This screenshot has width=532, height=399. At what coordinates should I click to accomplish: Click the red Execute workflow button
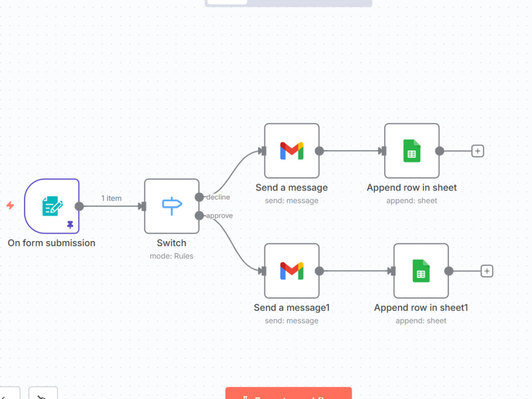pyautogui.click(x=289, y=393)
